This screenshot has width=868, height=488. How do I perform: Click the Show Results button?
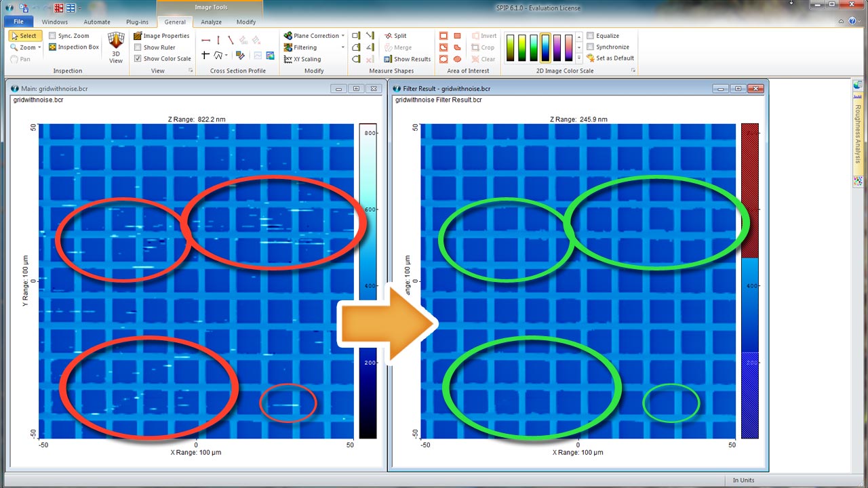407,59
